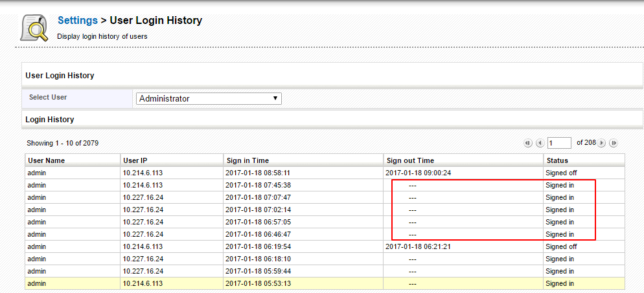Click the Status column header
This screenshot has height=293, width=644.
(x=557, y=160)
